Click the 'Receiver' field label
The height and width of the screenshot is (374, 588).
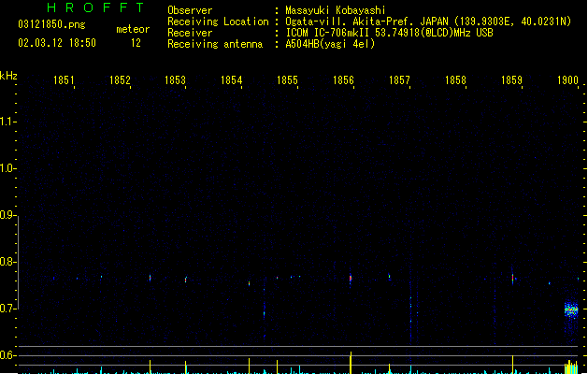190,33
